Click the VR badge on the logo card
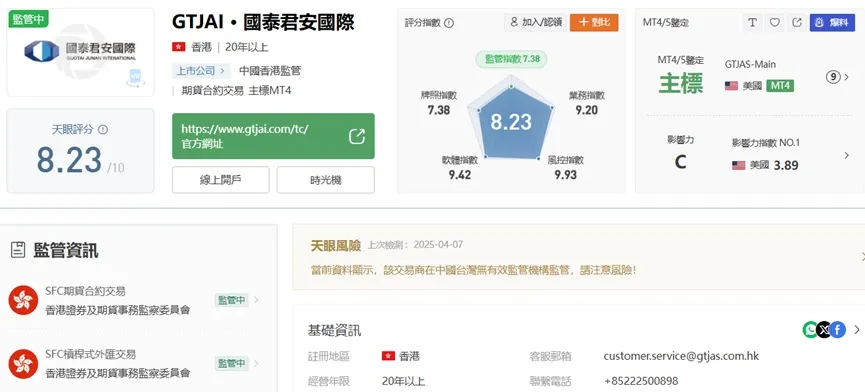The width and height of the screenshot is (865, 392). click(x=135, y=78)
